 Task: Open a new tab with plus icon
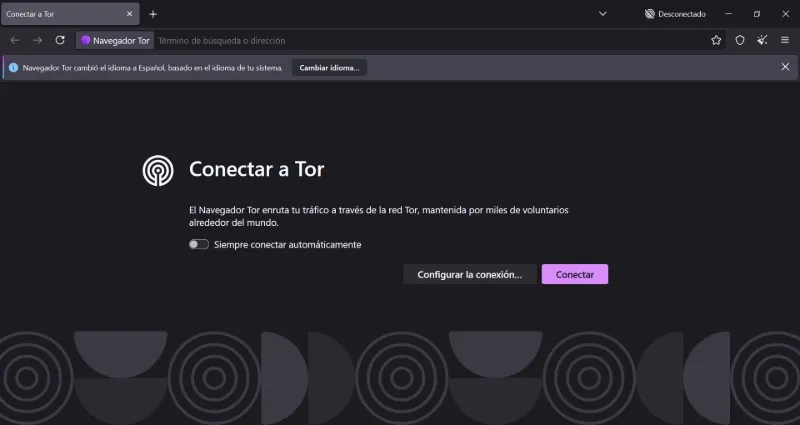point(153,14)
